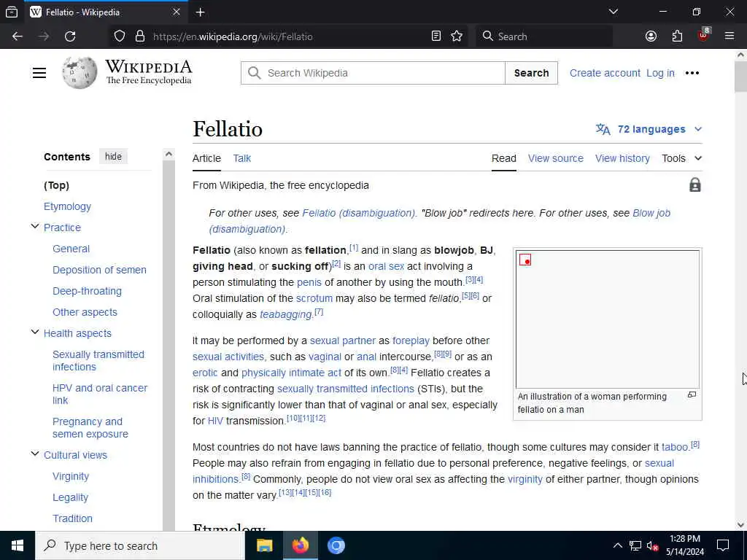747x560 pixels.
Task: Click the article illustration thumbnail
Action: tap(608, 319)
